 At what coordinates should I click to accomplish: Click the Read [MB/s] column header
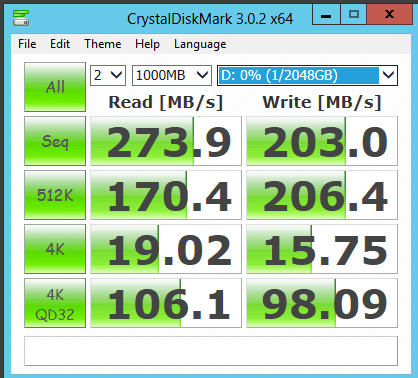pos(166,102)
